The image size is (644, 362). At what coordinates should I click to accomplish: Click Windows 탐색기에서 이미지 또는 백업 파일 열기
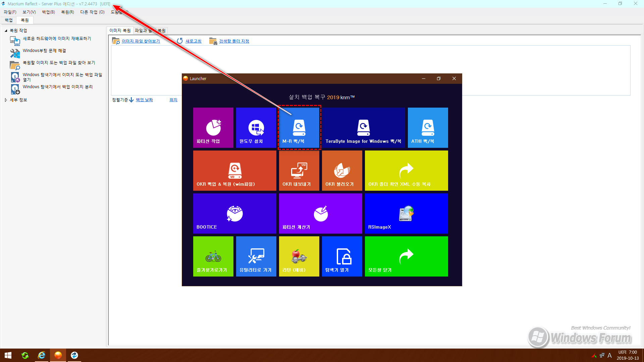pos(62,77)
